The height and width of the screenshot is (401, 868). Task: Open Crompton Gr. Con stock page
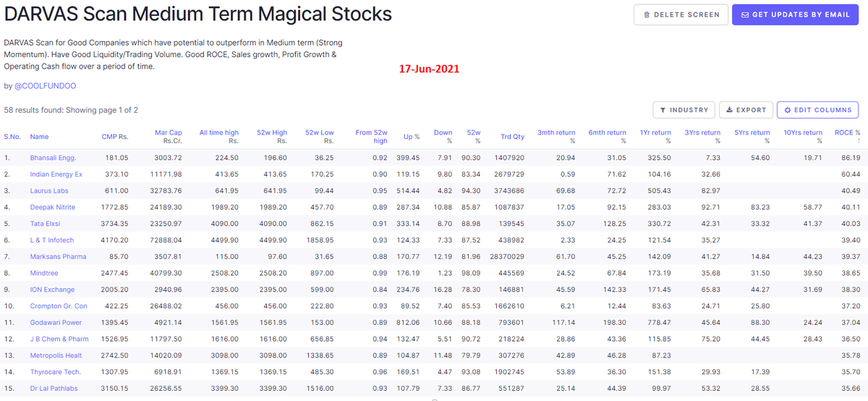coord(59,306)
